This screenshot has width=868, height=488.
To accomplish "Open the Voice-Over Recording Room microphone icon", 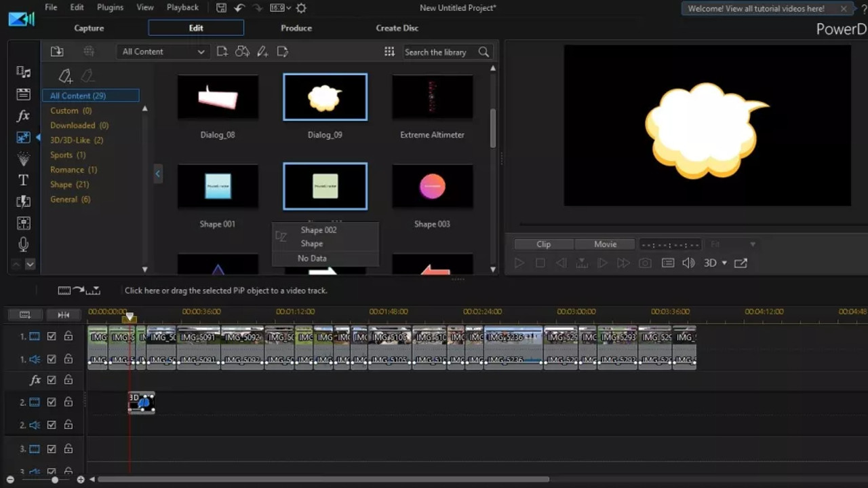I will tap(23, 244).
